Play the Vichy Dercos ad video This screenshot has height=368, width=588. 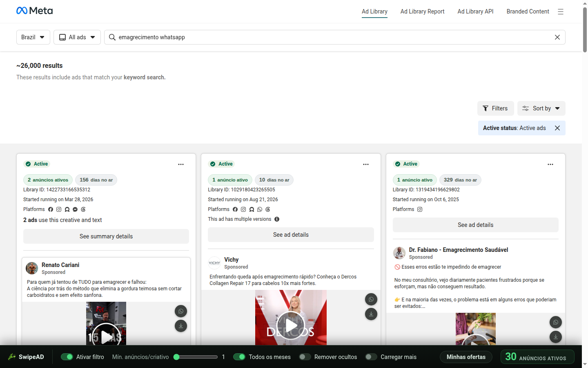pos(291,325)
